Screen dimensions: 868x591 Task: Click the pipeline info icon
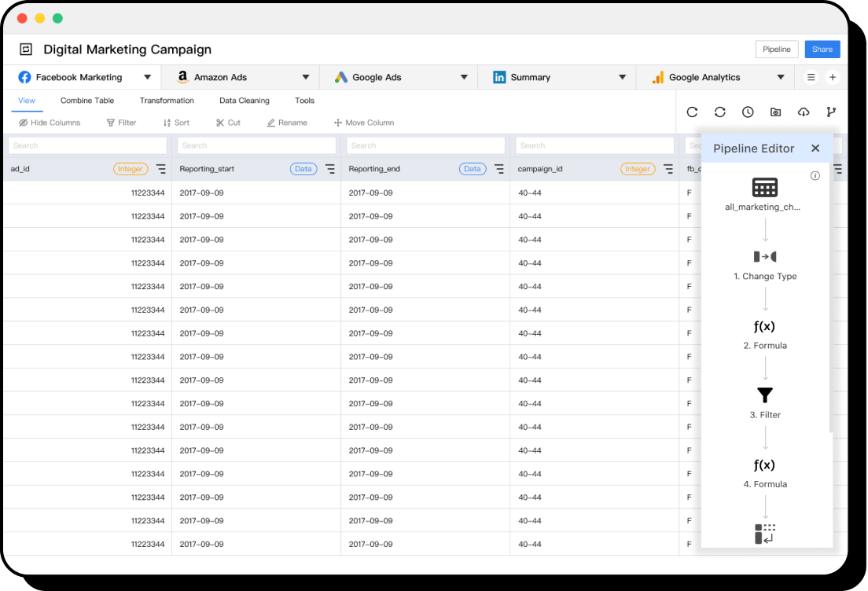pyautogui.click(x=815, y=176)
